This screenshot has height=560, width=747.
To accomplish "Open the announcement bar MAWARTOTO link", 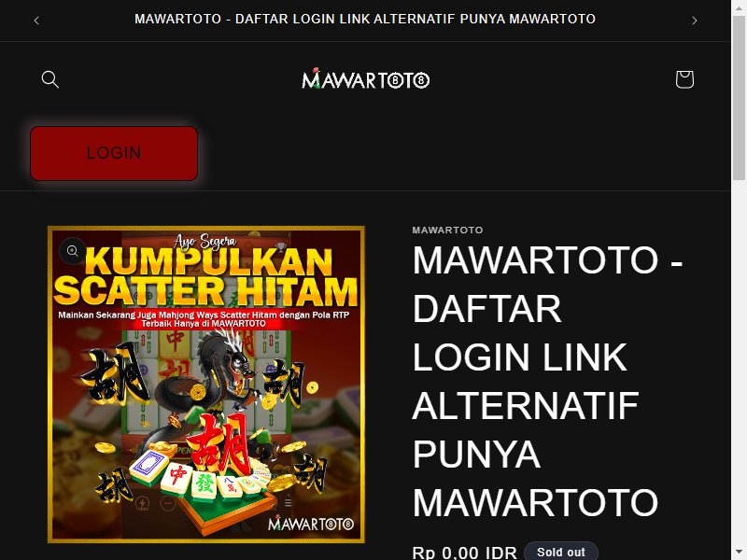I will click(365, 19).
